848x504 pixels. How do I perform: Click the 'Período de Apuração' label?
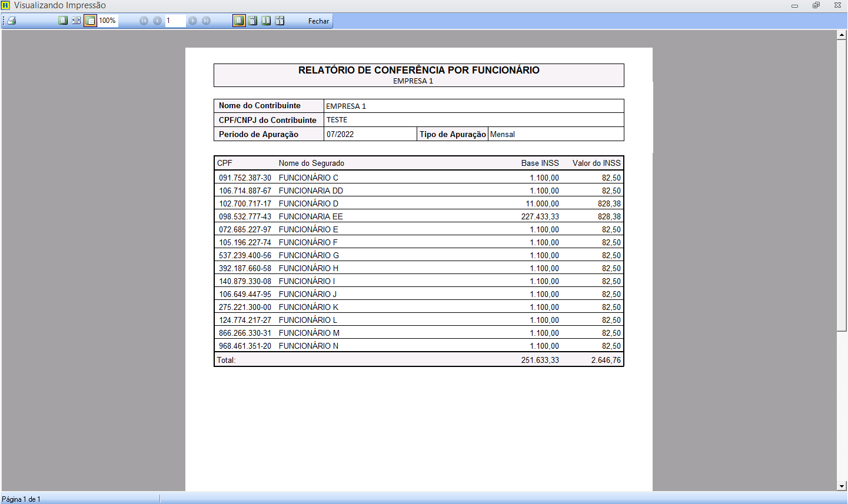click(258, 134)
